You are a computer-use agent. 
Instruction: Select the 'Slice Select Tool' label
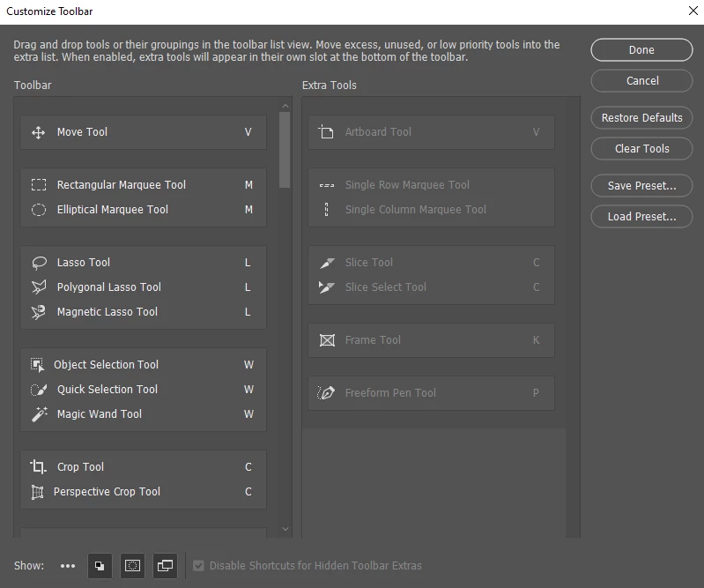point(385,287)
